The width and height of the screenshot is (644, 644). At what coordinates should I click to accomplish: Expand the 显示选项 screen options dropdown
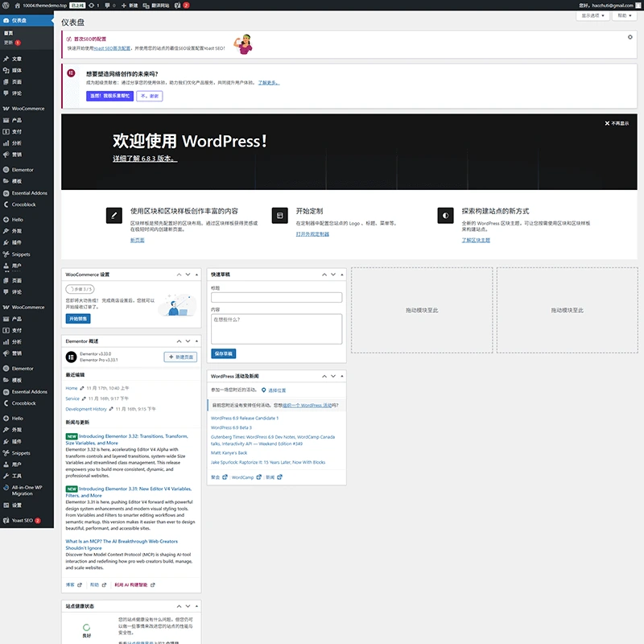[x=592, y=15]
